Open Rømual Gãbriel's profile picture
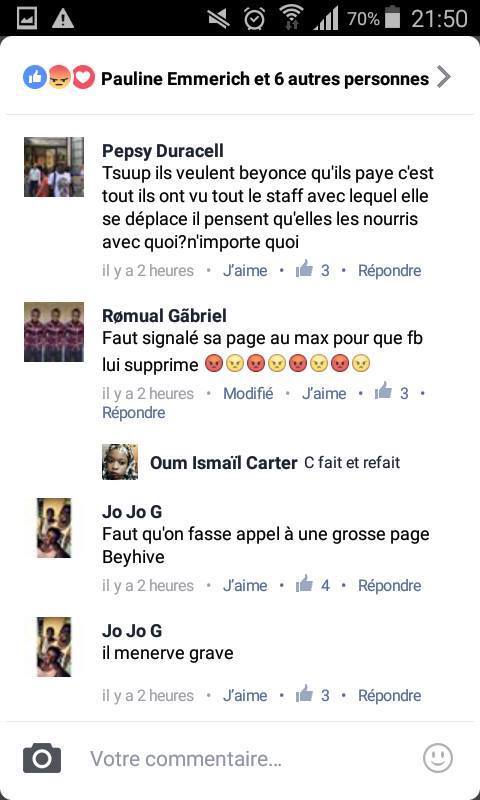Viewport: 480px width, 800px height. (54, 332)
